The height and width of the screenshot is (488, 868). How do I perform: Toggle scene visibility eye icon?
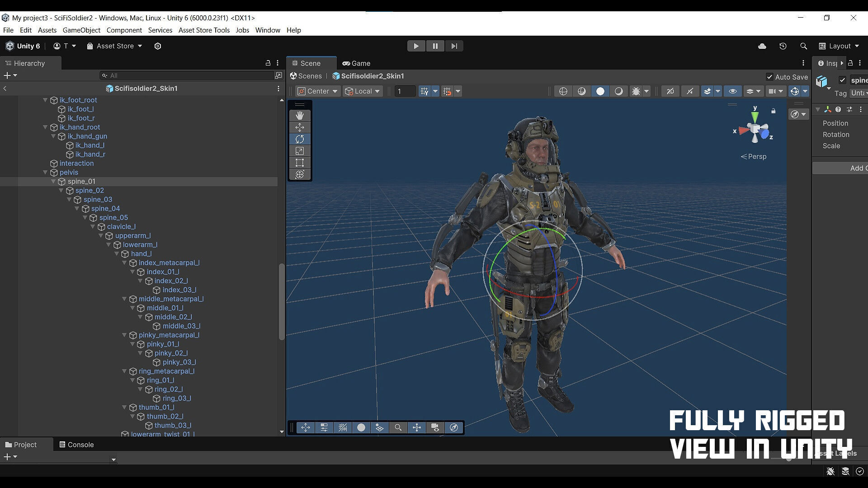coord(733,91)
